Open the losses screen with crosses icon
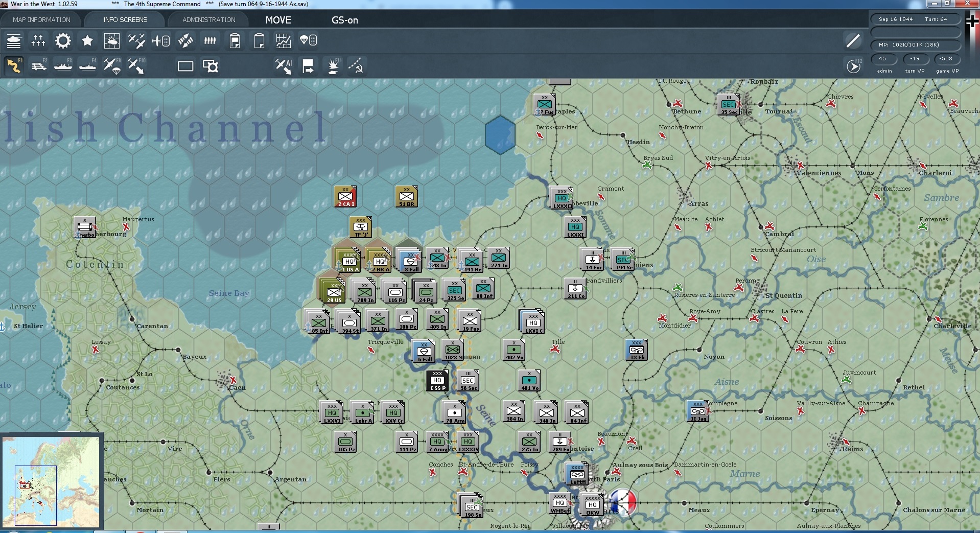The height and width of the screenshot is (533, 980). [38, 40]
